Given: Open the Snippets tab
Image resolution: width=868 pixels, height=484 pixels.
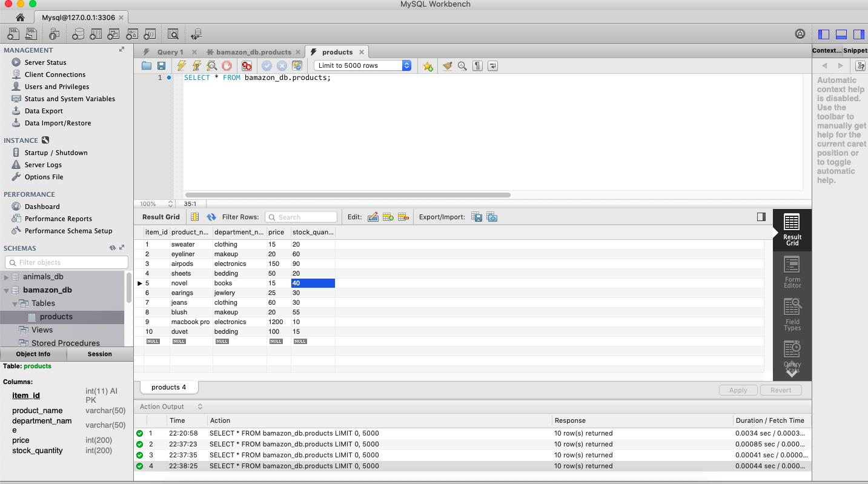Looking at the screenshot, I should 855,51.
